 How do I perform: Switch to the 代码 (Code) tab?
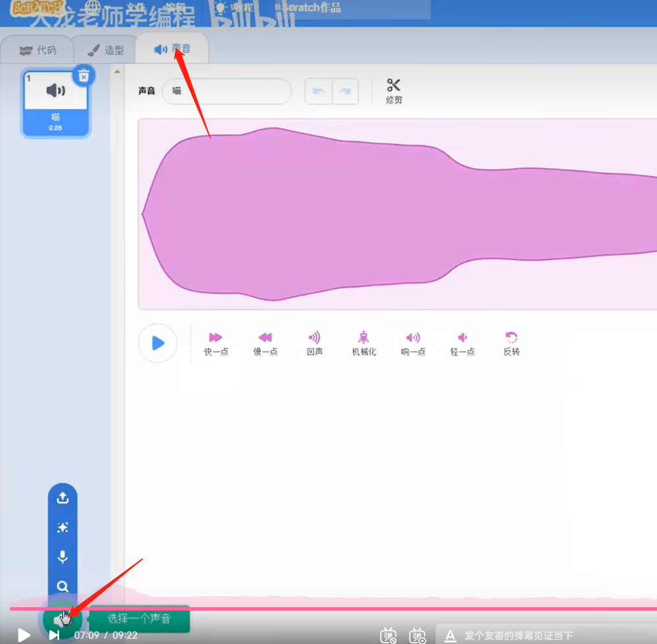tap(37, 50)
